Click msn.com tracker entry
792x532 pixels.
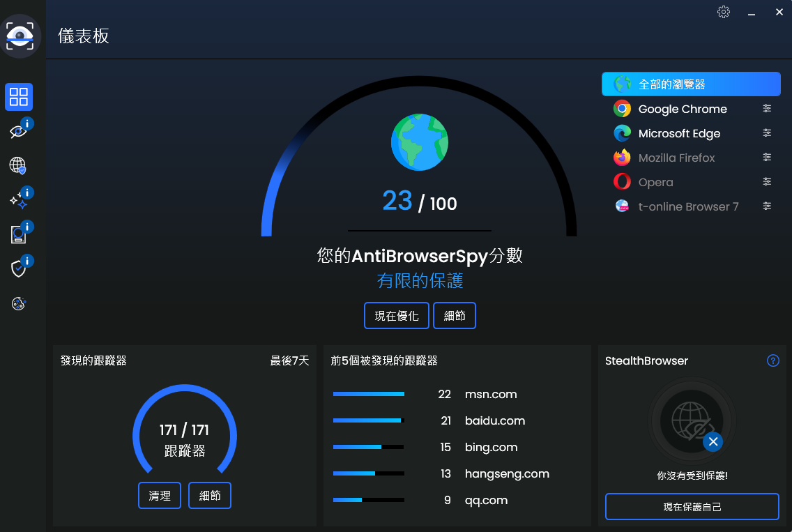coord(491,394)
